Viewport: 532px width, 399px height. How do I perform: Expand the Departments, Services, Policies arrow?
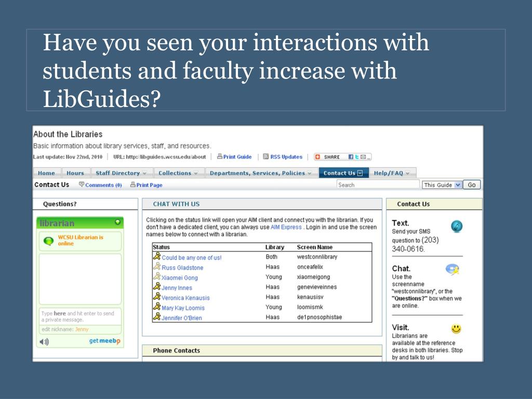[x=310, y=174]
